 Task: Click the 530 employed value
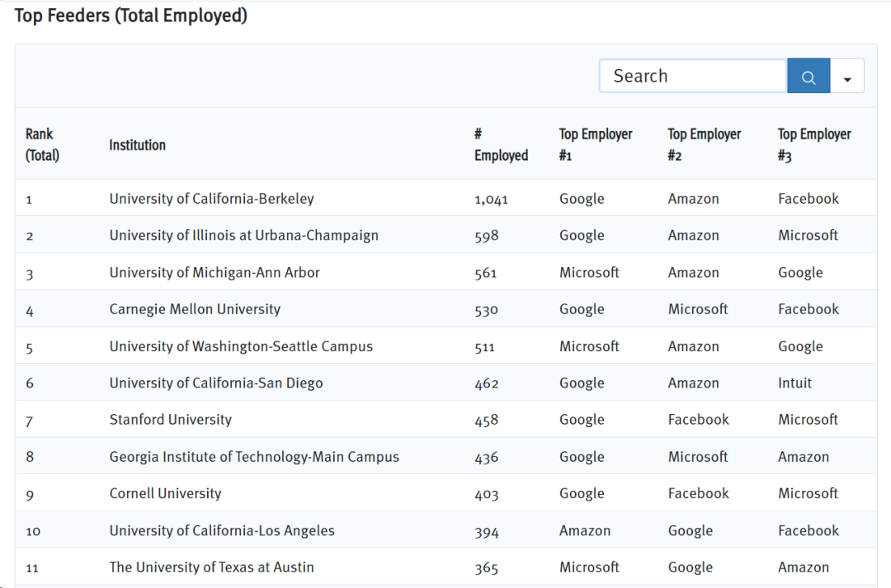pos(486,309)
